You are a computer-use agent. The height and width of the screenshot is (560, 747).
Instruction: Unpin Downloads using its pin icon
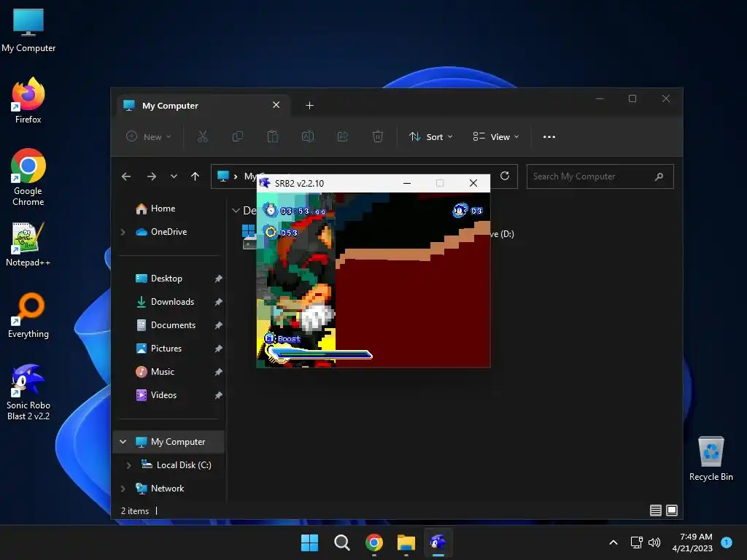218,302
